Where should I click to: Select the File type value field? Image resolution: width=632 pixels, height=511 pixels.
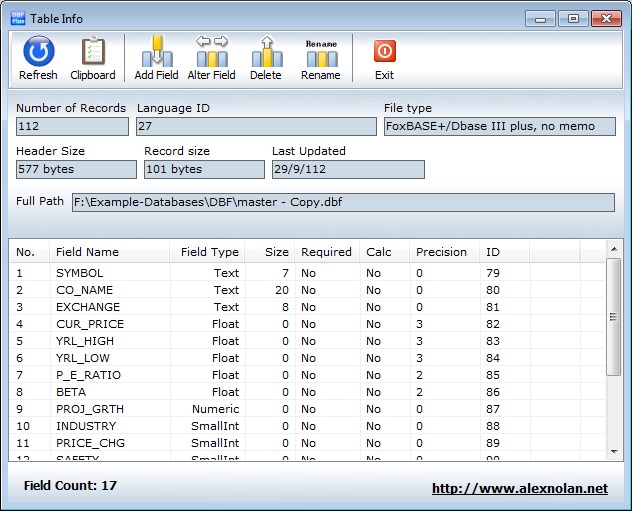click(499, 127)
